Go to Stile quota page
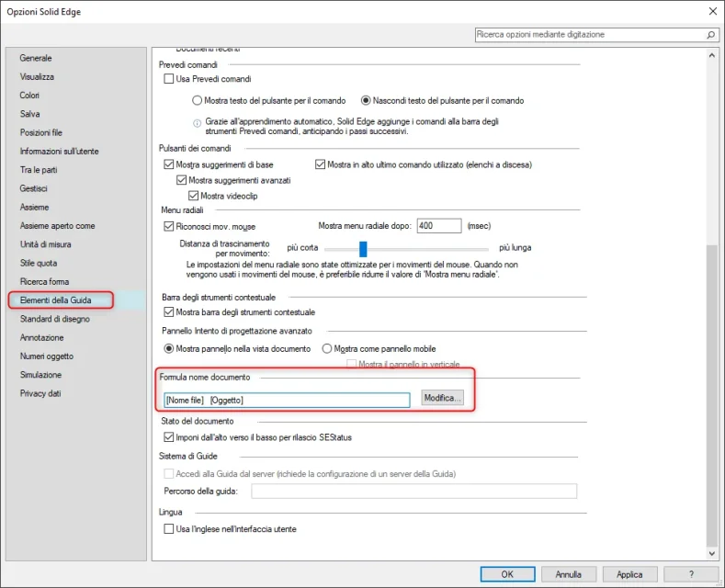This screenshot has width=725, height=588. coord(39,263)
